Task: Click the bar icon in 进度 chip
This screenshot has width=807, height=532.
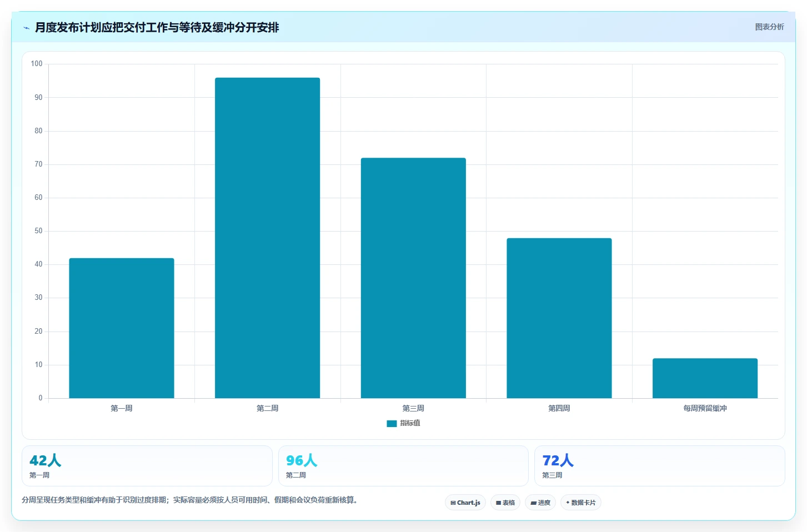Action: pos(533,503)
